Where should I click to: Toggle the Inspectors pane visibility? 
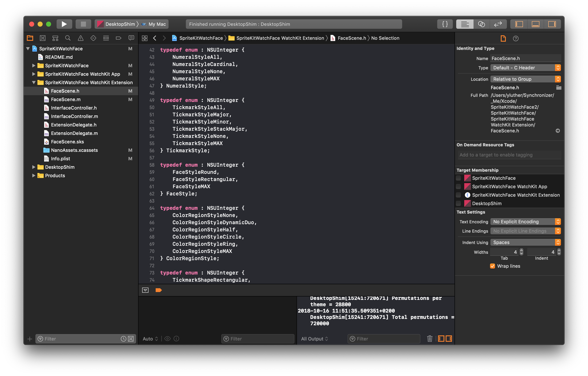(552, 24)
